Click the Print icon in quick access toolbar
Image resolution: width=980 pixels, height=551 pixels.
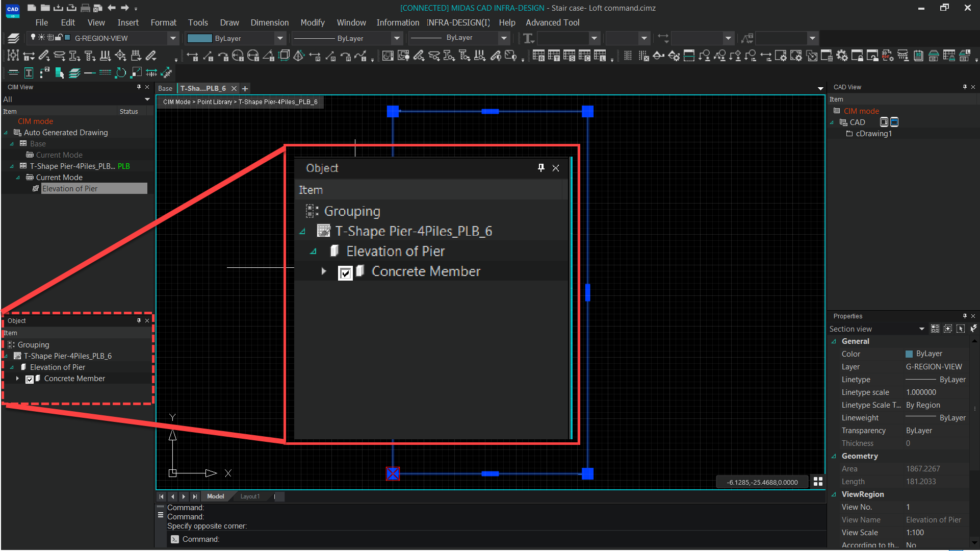(85, 8)
